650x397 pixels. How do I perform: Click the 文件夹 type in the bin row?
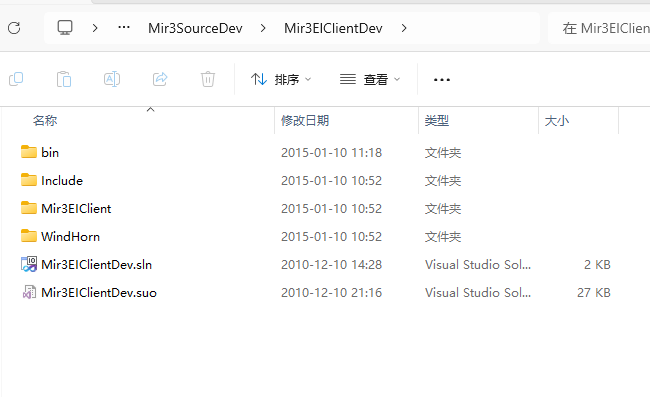(443, 153)
